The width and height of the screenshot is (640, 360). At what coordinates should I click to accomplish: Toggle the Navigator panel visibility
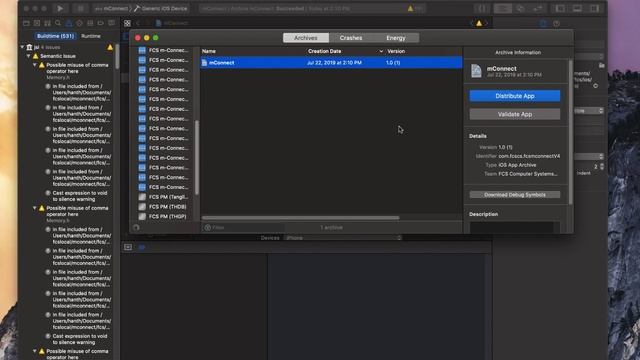click(560, 8)
